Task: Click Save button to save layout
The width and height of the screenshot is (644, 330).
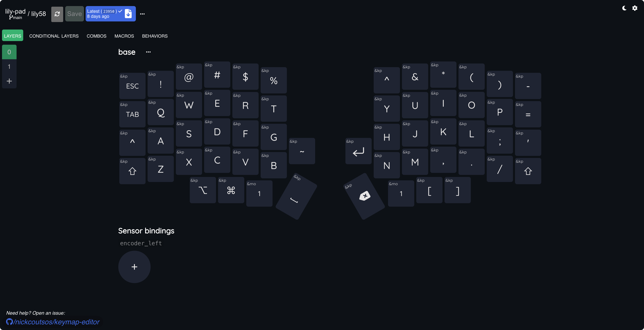Action: pyautogui.click(x=74, y=14)
